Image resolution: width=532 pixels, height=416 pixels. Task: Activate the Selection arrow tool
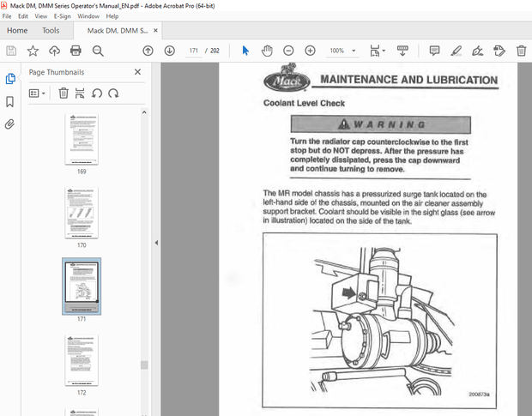click(245, 51)
